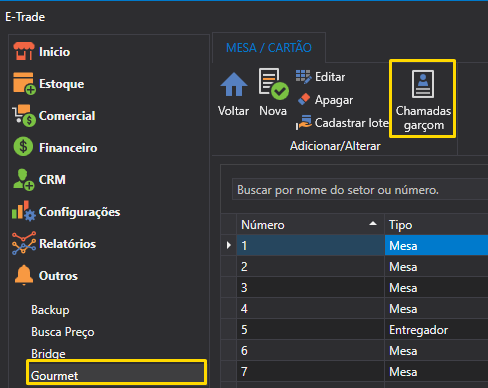Select the cell with Número 5
The width and height of the screenshot is (488, 388).
coord(310,329)
